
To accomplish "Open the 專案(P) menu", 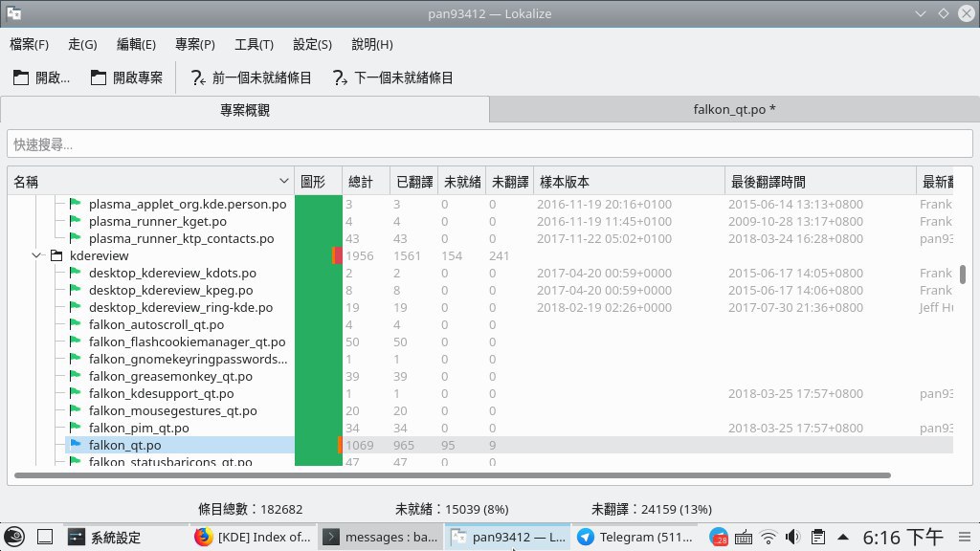I will pyautogui.click(x=195, y=44).
